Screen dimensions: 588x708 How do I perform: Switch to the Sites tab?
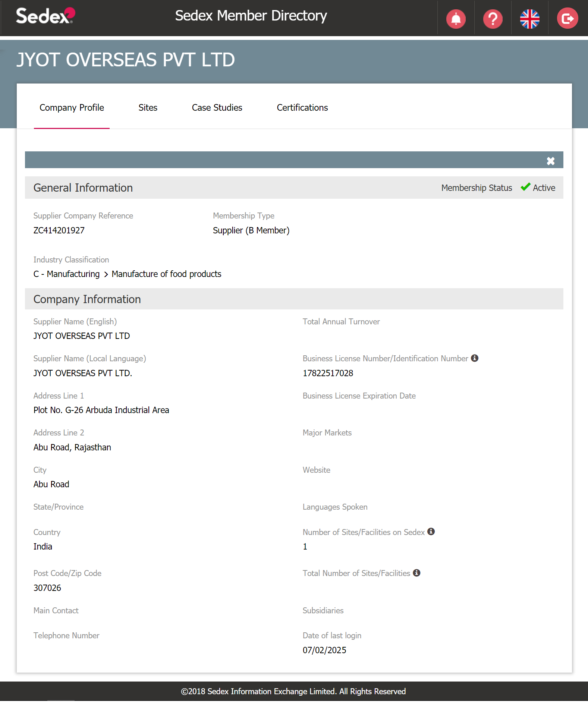click(148, 108)
